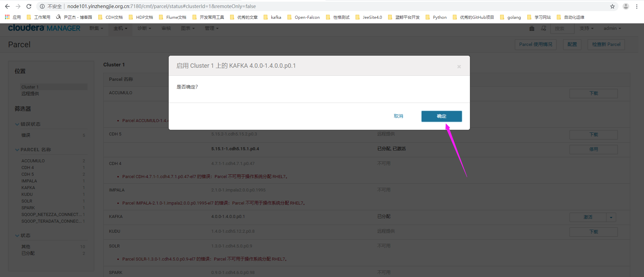The height and width of the screenshot is (277, 644).
Task: Click the browser back arrow
Action: (x=7, y=6)
